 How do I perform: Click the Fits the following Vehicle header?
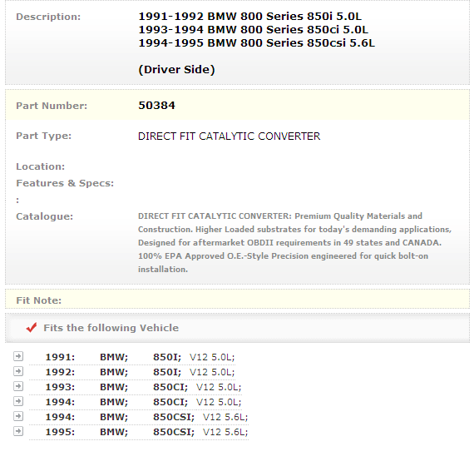coord(111,328)
